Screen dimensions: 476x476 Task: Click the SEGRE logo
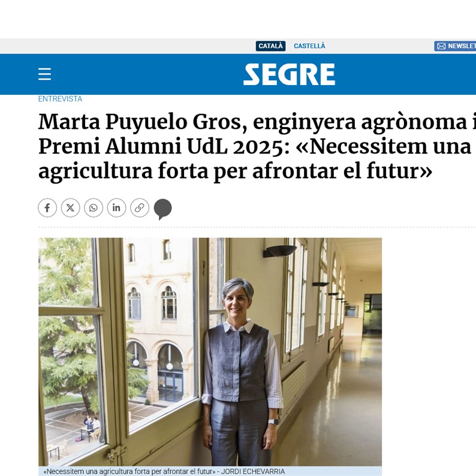click(289, 74)
